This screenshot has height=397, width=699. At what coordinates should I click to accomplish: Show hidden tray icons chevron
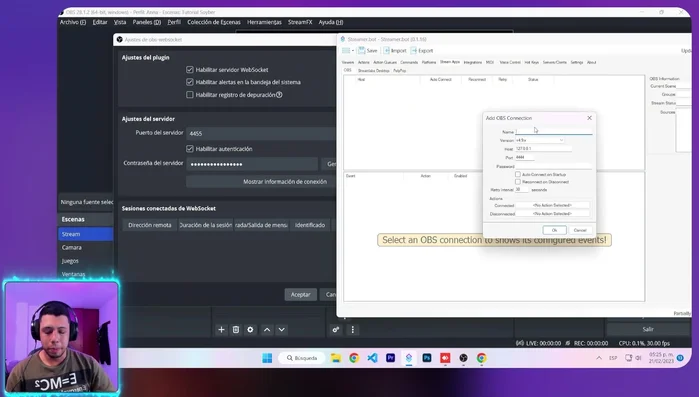(599, 358)
